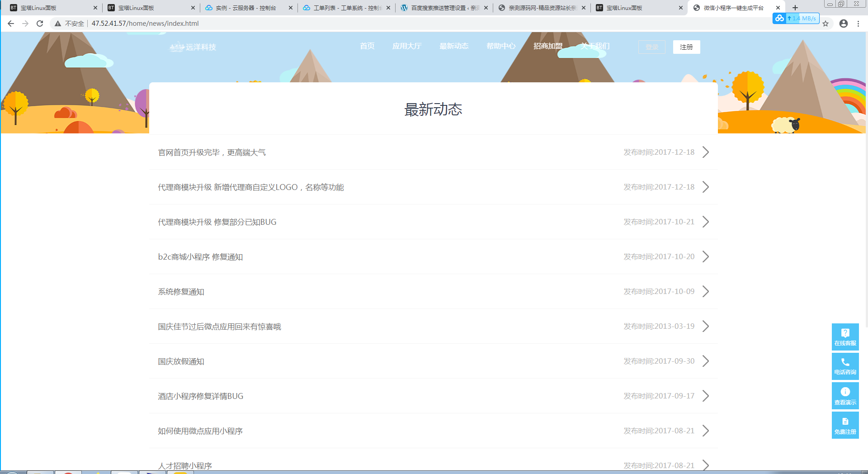
Task: Click the browser forward arrow
Action: click(25, 24)
